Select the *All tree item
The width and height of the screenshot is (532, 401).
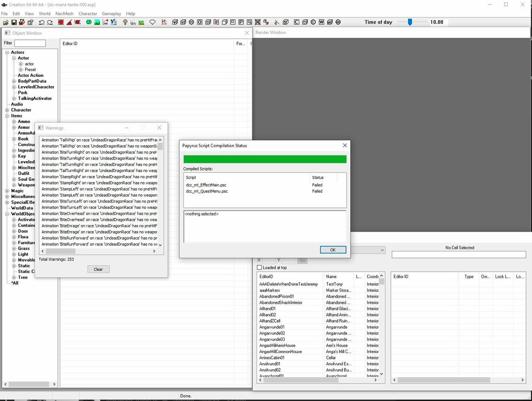15,283
